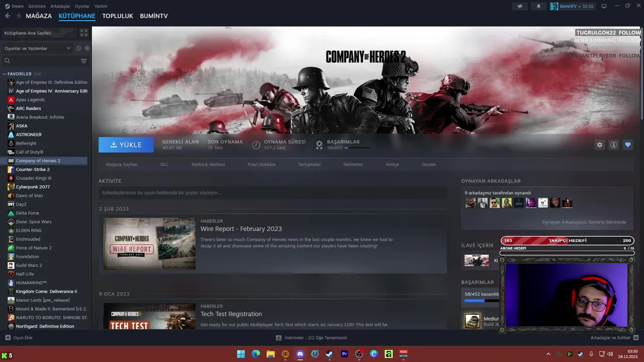
Task: Open Puan Dükkânı link
Action: coord(262,164)
